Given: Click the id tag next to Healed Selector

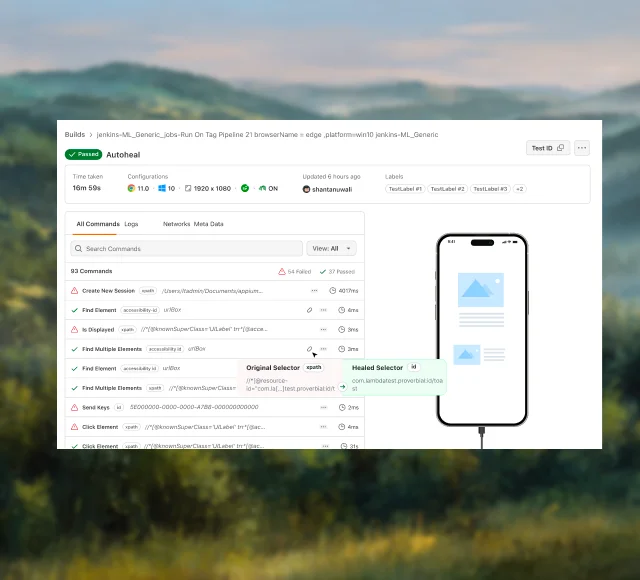Looking at the screenshot, I should [x=413, y=367].
